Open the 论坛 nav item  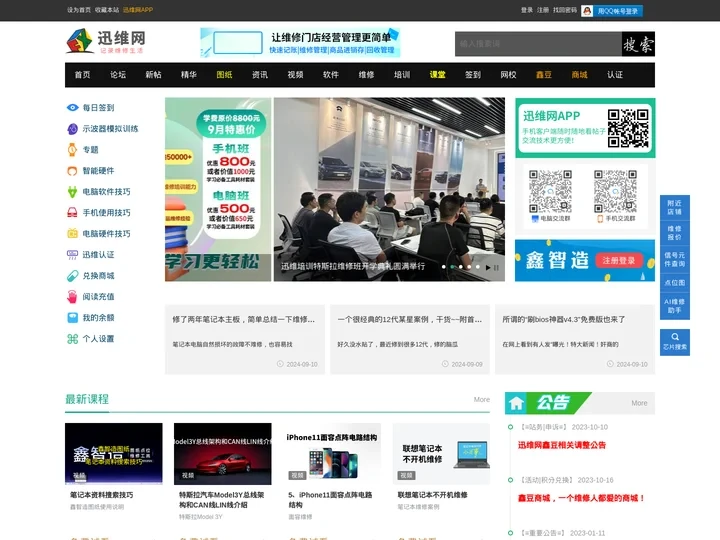coord(118,75)
